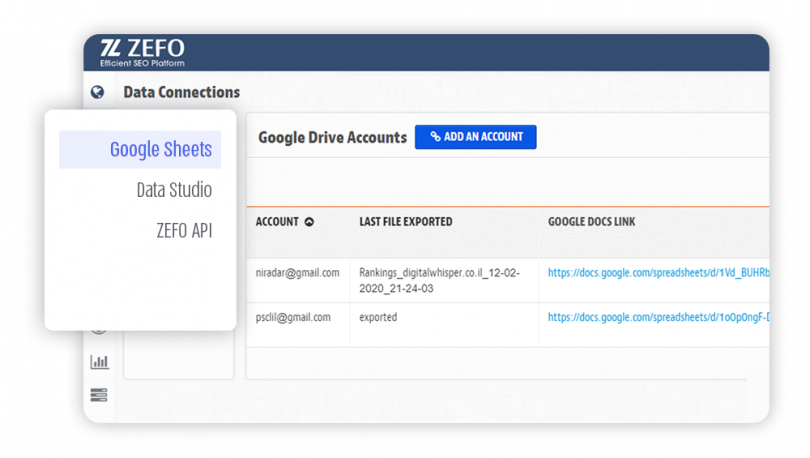This screenshot has height=458, width=810.
Task: Click Data Connections page title
Action: point(181,92)
